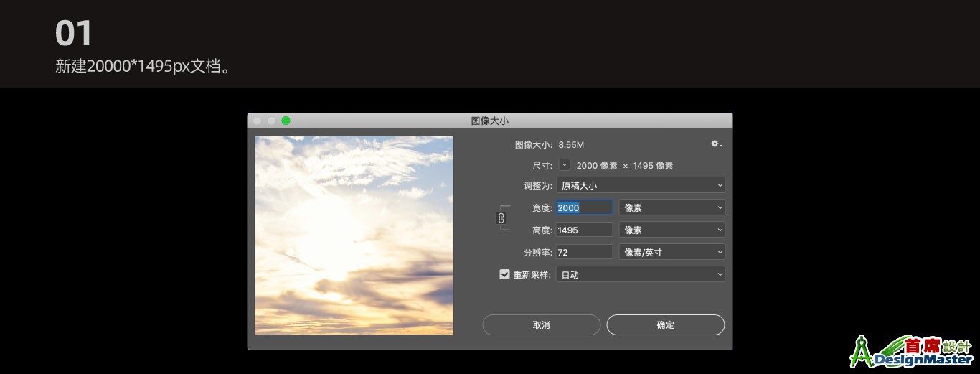The image size is (980, 374).
Task: Open the resolution unit 像素/英寸 dropdown
Action: tap(672, 252)
